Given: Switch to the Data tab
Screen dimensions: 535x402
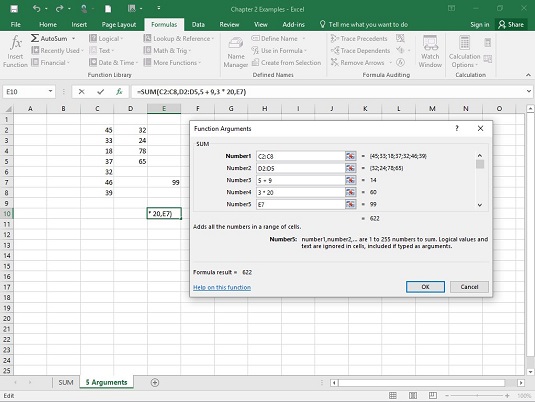Looking at the screenshot, I should click(x=198, y=25).
